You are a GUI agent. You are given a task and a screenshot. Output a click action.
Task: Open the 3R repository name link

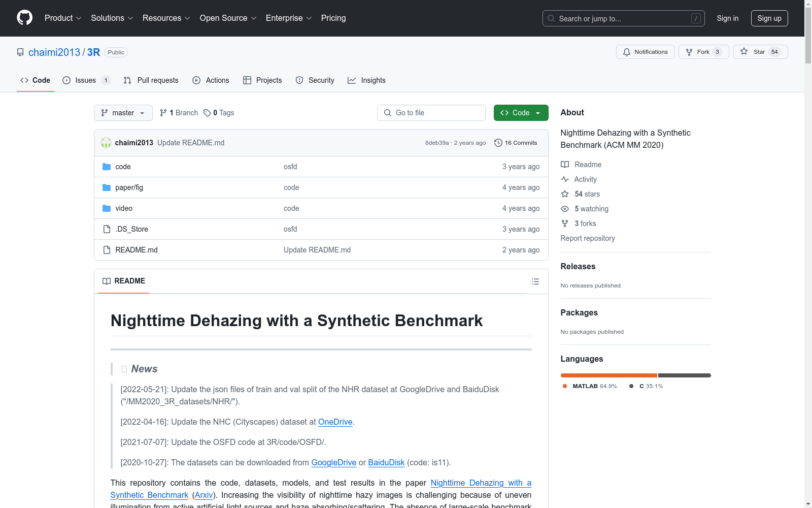click(x=93, y=52)
